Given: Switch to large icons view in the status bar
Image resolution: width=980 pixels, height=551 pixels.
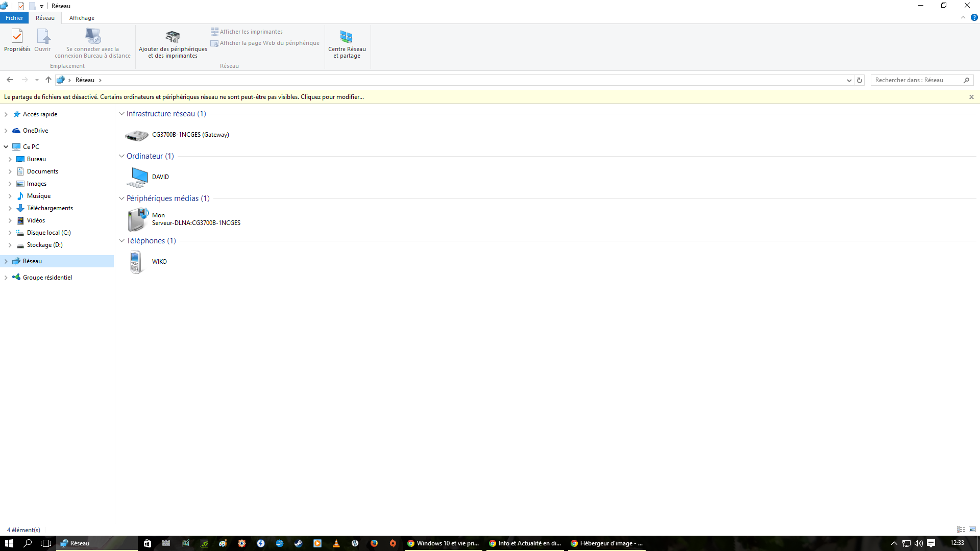Looking at the screenshot, I should coord(972,530).
